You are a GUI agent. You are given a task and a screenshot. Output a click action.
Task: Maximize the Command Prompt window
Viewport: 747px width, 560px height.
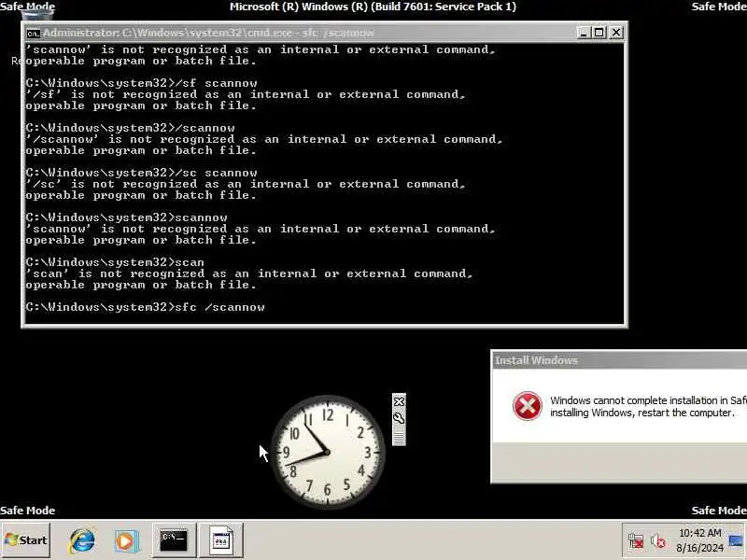point(599,33)
